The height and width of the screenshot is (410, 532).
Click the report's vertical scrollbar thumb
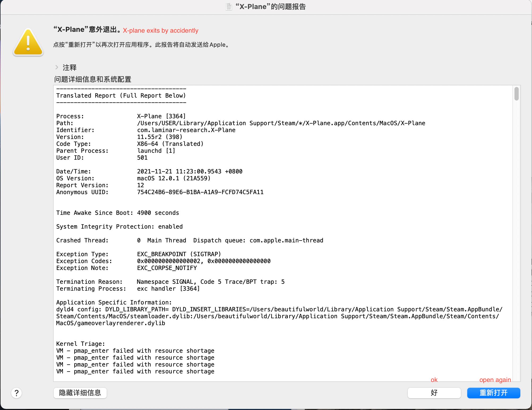click(x=516, y=94)
